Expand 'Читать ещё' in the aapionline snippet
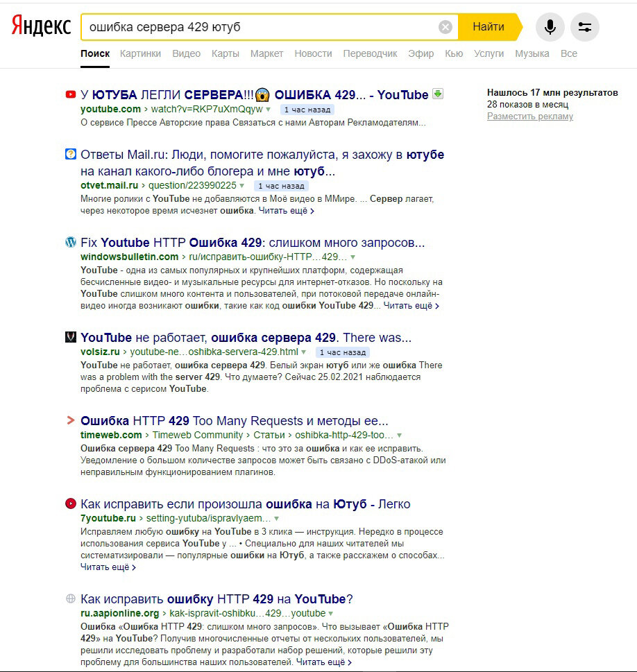 pyautogui.click(x=324, y=662)
